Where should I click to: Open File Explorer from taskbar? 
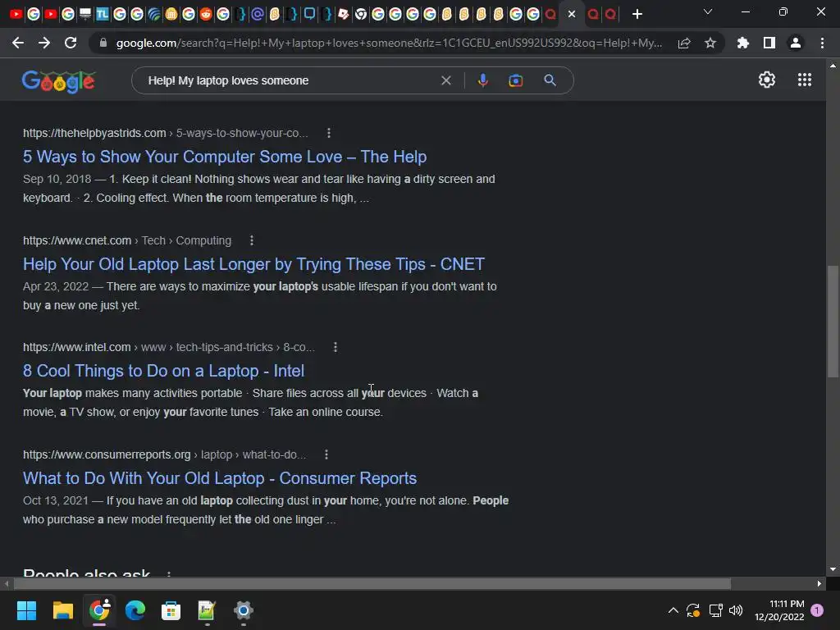tap(62, 610)
